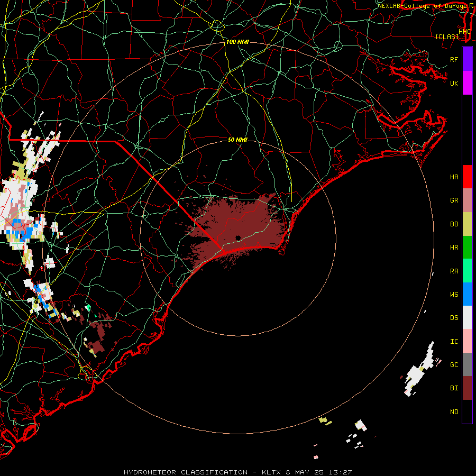Select the GR graupel color swatch
This screenshot has height=476, width=476.
467,200
